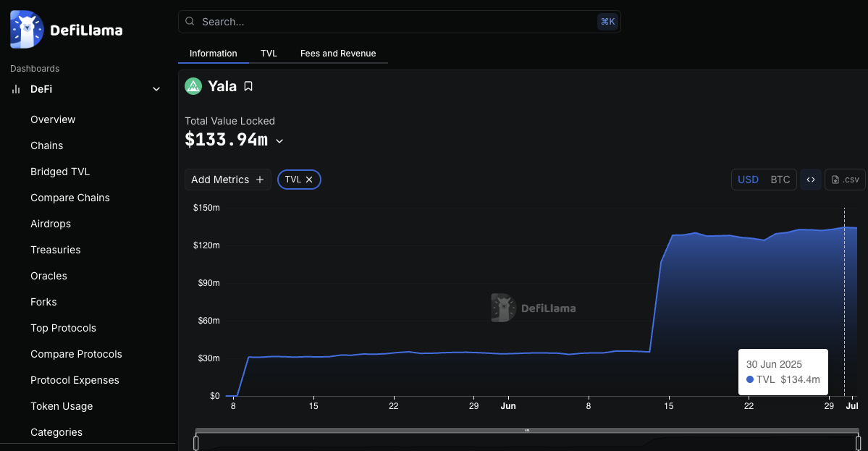Viewport: 868px width, 451px height.
Task: Click the ⌘K shortcut badge
Action: tap(608, 22)
